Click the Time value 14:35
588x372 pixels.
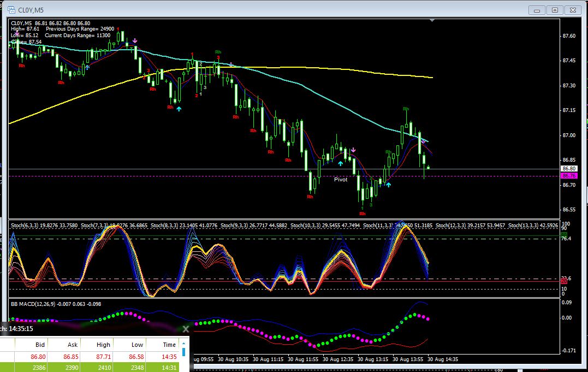point(169,357)
